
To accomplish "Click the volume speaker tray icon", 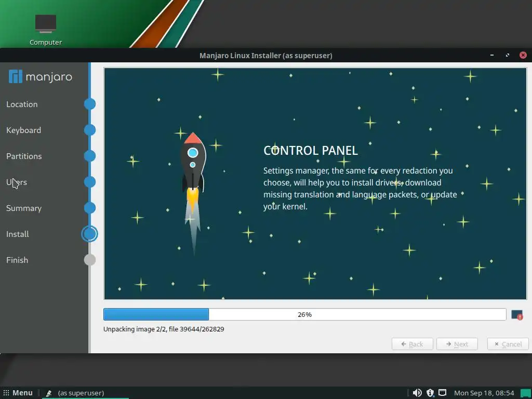I will 417,393.
